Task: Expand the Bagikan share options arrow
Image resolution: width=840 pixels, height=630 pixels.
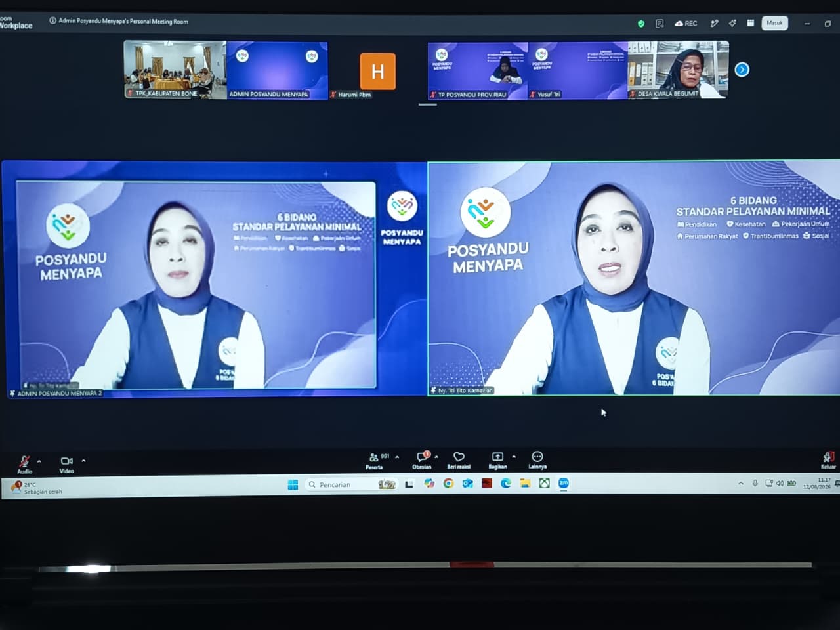Action: (514, 457)
